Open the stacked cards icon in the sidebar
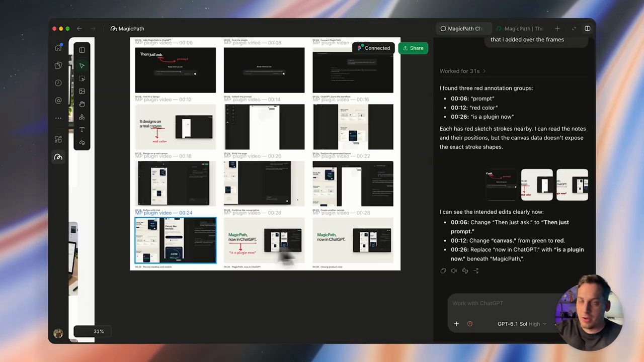The height and width of the screenshot is (362, 644). click(x=58, y=65)
